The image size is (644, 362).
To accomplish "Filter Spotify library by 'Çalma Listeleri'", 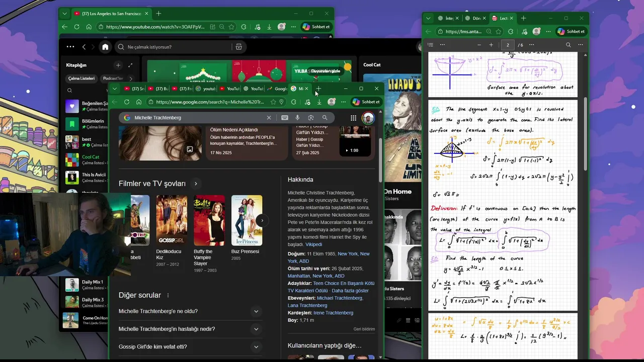I will [82, 78].
